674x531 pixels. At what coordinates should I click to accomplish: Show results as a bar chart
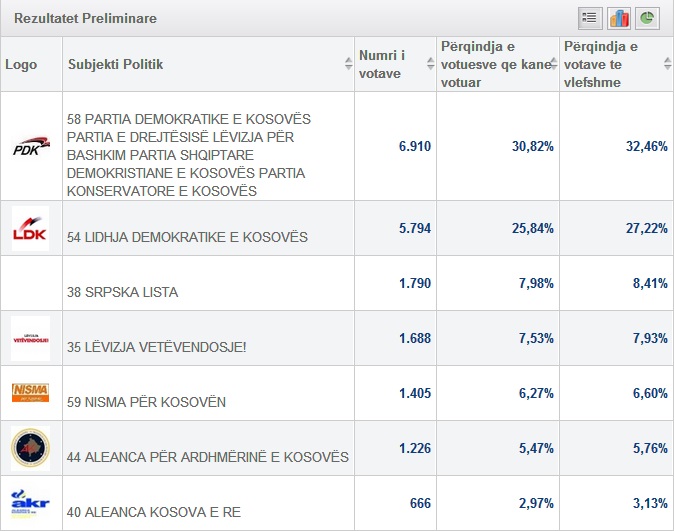tap(618, 18)
